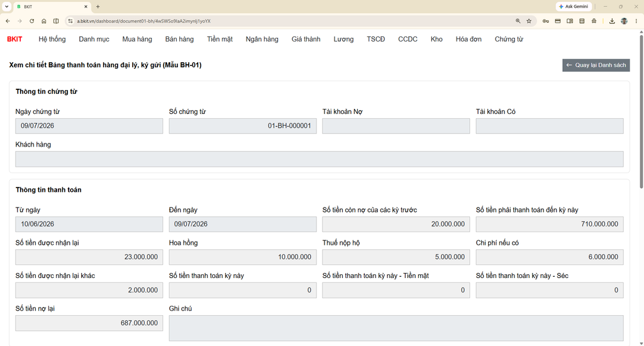Open new tab with plus icon
644x346 pixels.
[x=97, y=6]
